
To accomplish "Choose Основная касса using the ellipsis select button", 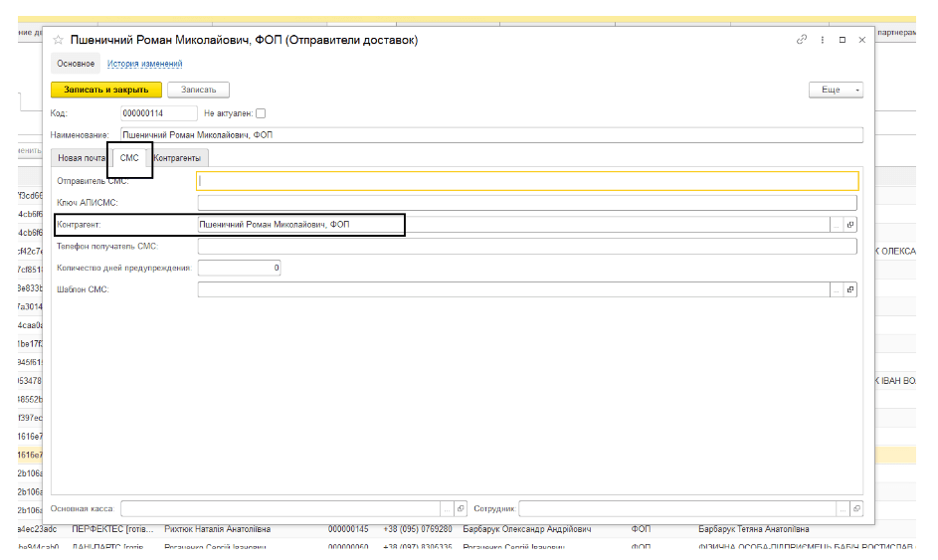I will pos(447,508).
